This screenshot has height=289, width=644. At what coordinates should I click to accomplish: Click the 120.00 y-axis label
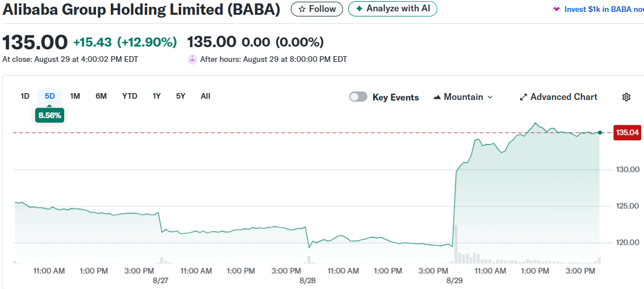pyautogui.click(x=629, y=242)
